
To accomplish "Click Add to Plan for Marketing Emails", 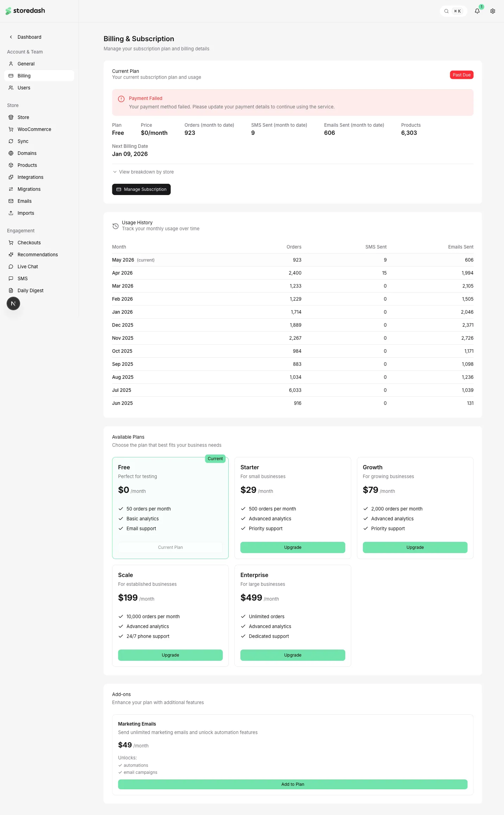I will 293,784.
